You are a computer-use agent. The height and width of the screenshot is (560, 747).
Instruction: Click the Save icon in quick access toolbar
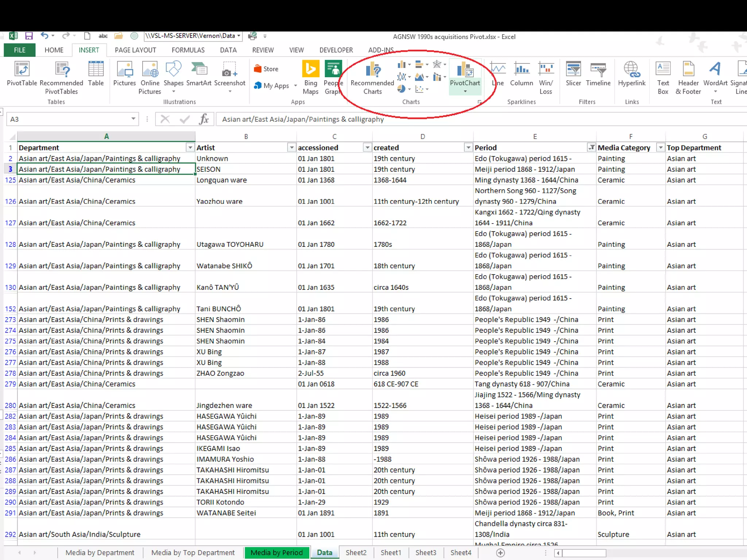coord(29,36)
